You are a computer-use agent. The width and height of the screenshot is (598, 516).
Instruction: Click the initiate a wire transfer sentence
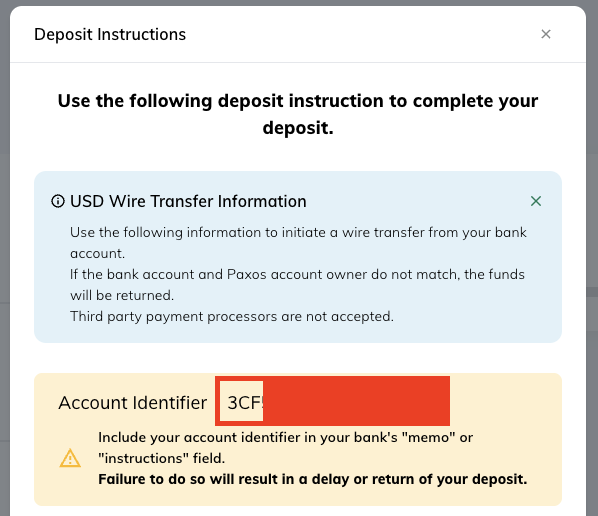(298, 243)
